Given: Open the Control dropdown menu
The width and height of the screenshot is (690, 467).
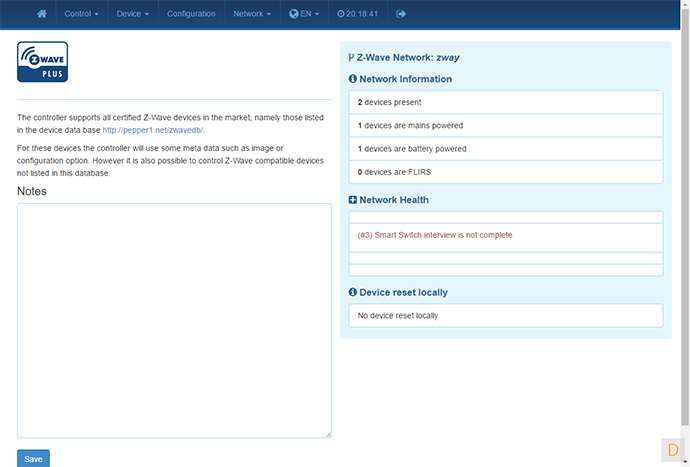Looking at the screenshot, I should [x=81, y=14].
